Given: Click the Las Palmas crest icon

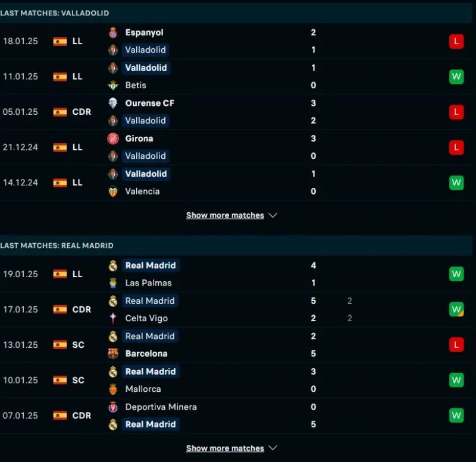Looking at the screenshot, I should pos(113,283).
